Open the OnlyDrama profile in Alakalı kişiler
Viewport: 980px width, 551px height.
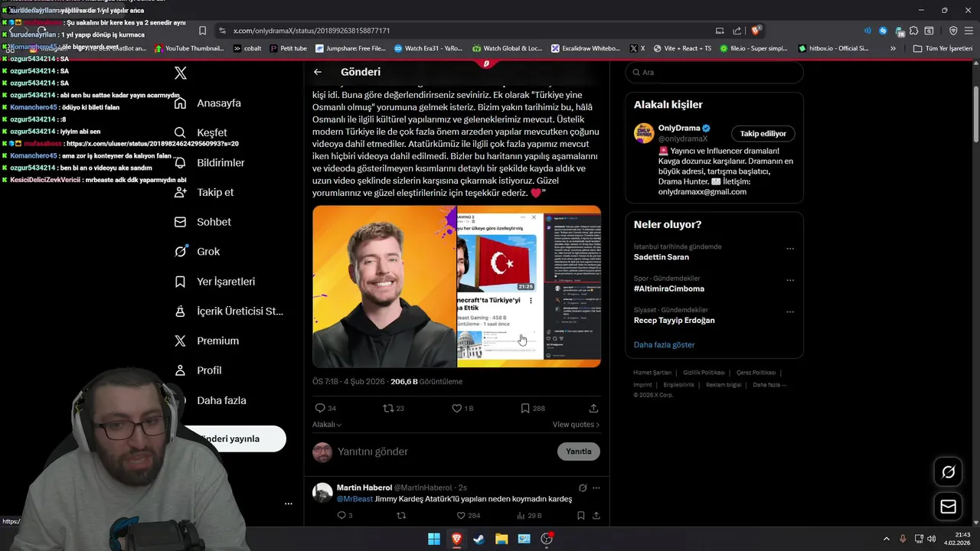(x=678, y=129)
